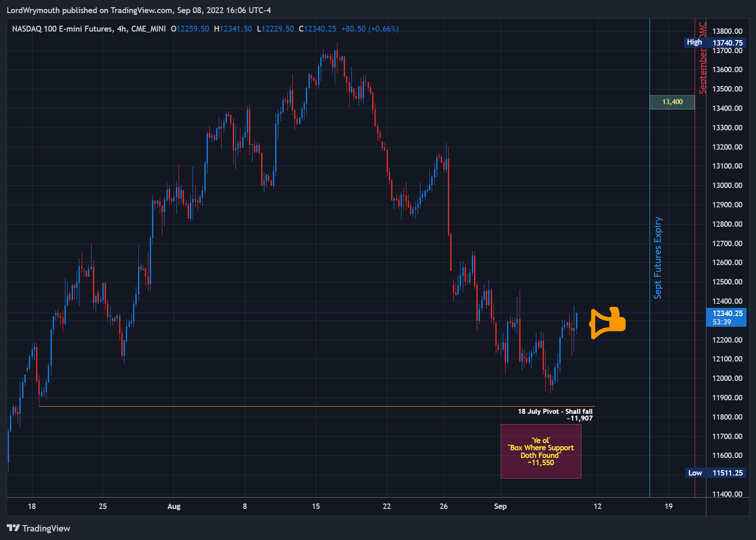Select the '18 July Pivot - Shall fall' text
Viewport: 756px width, 540px height.
coord(555,411)
